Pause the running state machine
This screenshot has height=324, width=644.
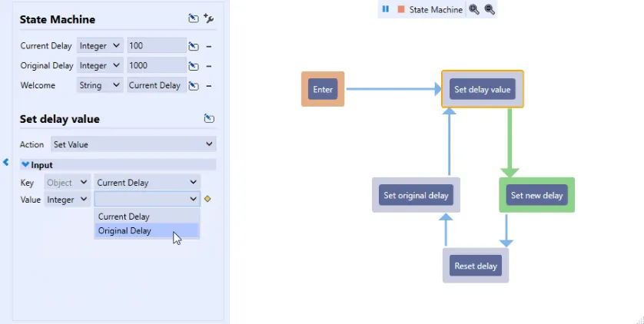click(x=385, y=9)
